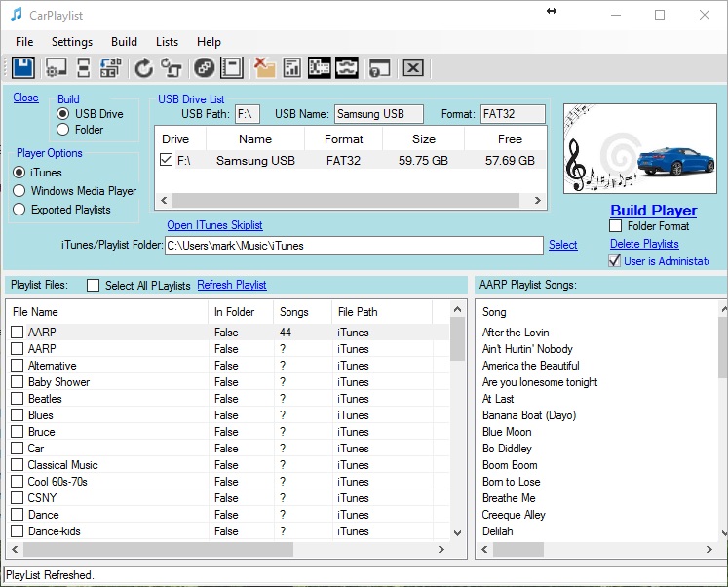Click the boxed X toolbar icon

tap(413, 67)
